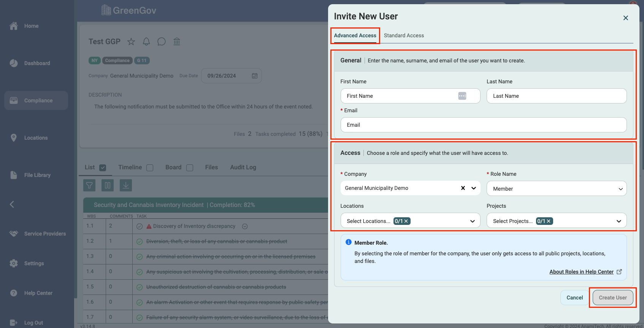Click into the Email input field
Image resolution: width=644 pixels, height=328 pixels.
tap(483, 125)
